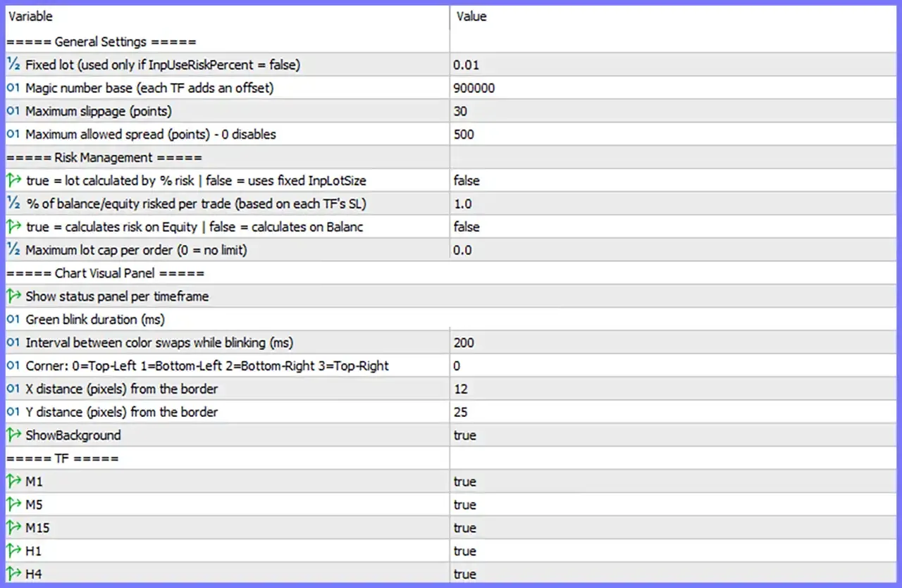
Task: Click the integer icon beside X distance
Action: pos(13,389)
